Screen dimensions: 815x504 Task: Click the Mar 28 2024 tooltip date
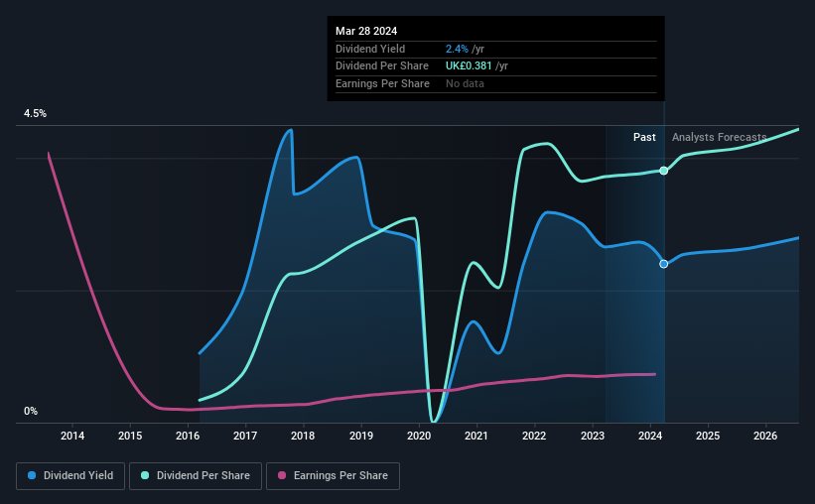point(366,31)
